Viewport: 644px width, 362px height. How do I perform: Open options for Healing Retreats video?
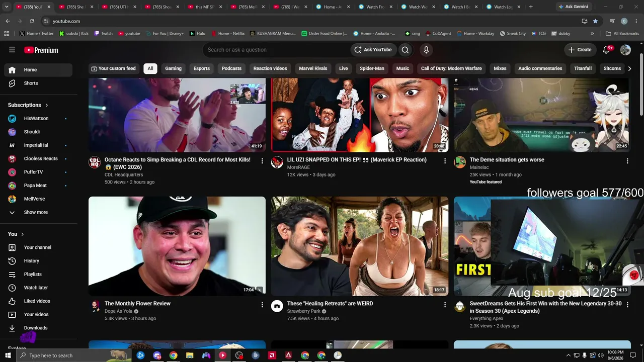point(445,305)
